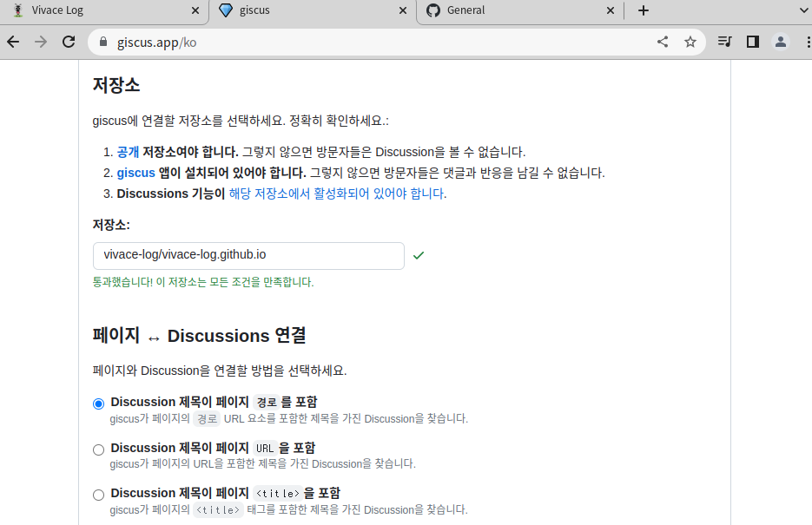Viewport: 812px width, 525px height.
Task: Click the 저장소 section heading
Action: 116,85
